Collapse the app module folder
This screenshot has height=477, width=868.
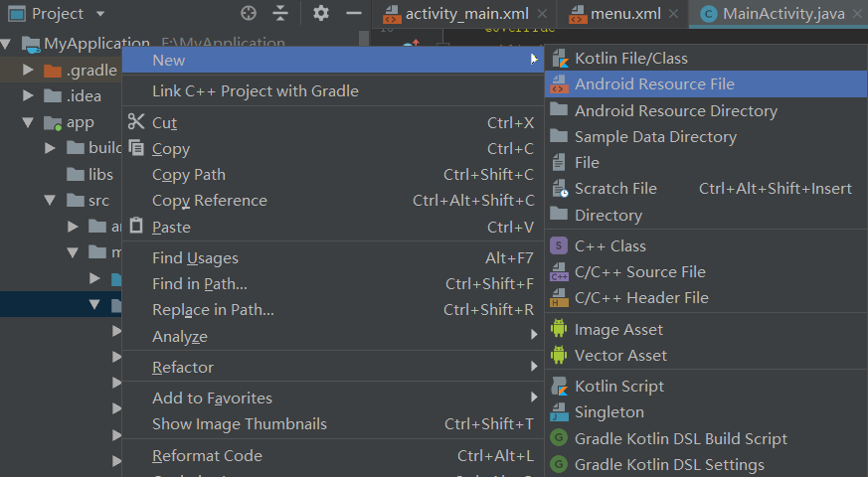(x=28, y=122)
